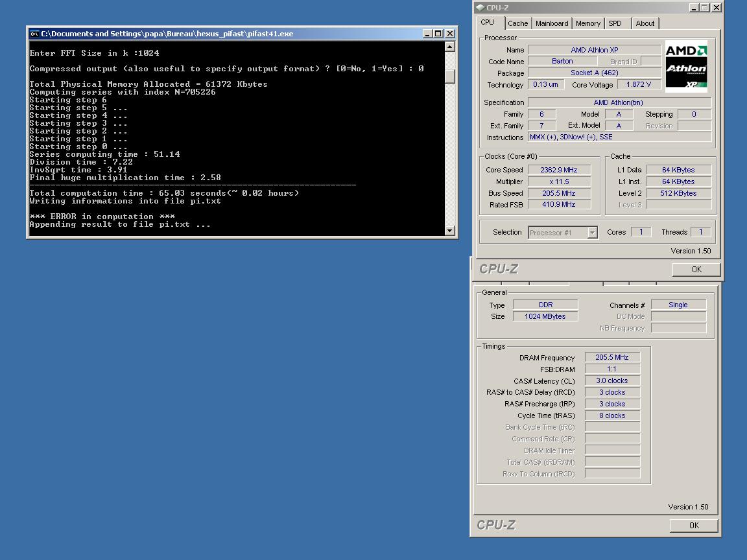Click the Stepping value field showing 0
The width and height of the screenshot is (747, 560).
click(x=694, y=114)
